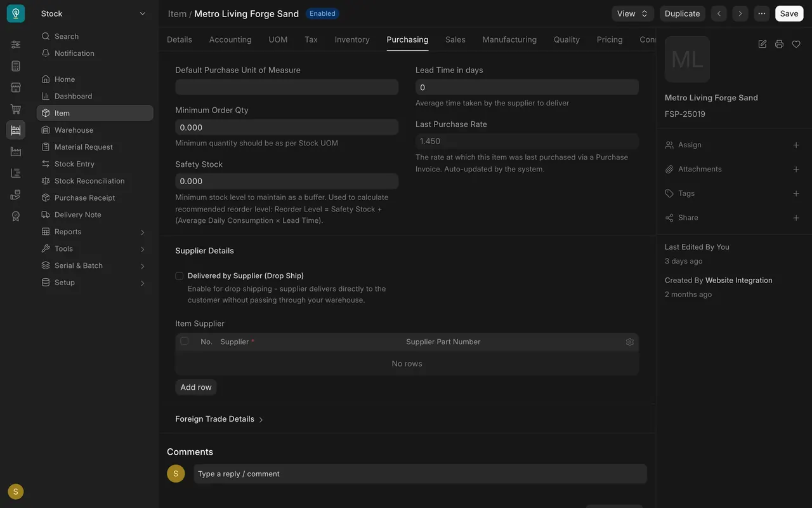Switch to the Details tab
This screenshot has width=812, height=508.
(x=180, y=39)
